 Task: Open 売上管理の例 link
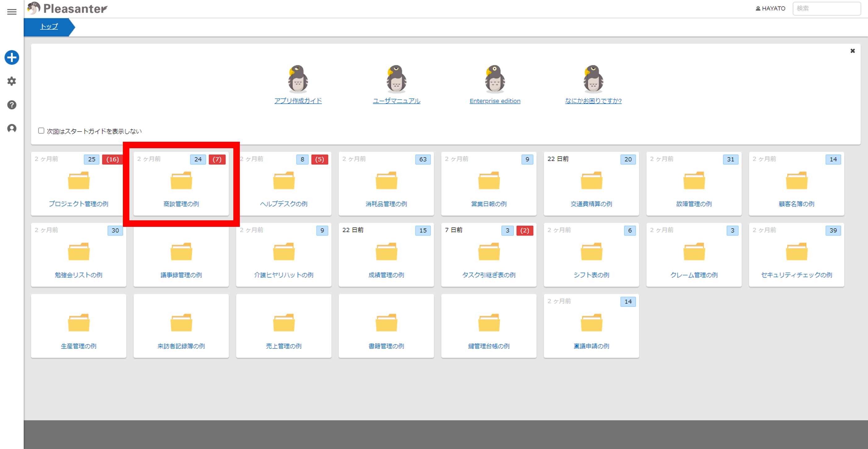click(284, 346)
